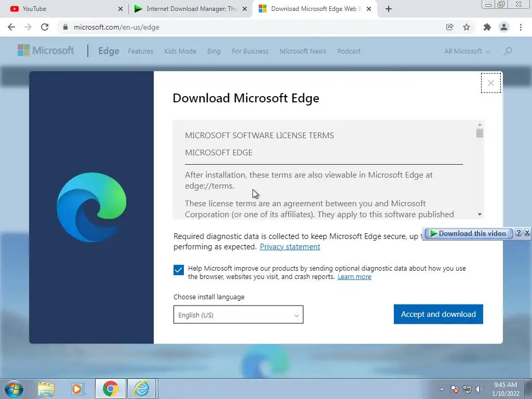Screen dimensions: 532x399
Task: Open a new browser tab
Action: [x=389, y=9]
